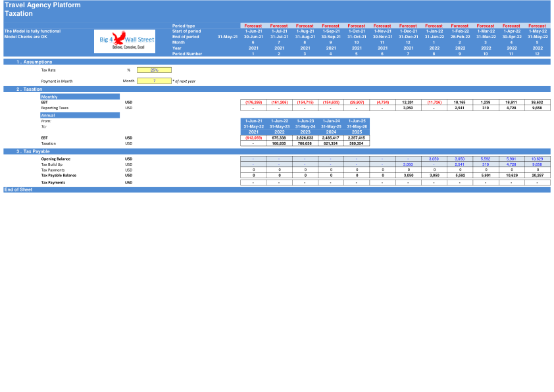The width and height of the screenshot is (554, 392).
Task: Select the Payment in Month input cell
Action: [154, 81]
